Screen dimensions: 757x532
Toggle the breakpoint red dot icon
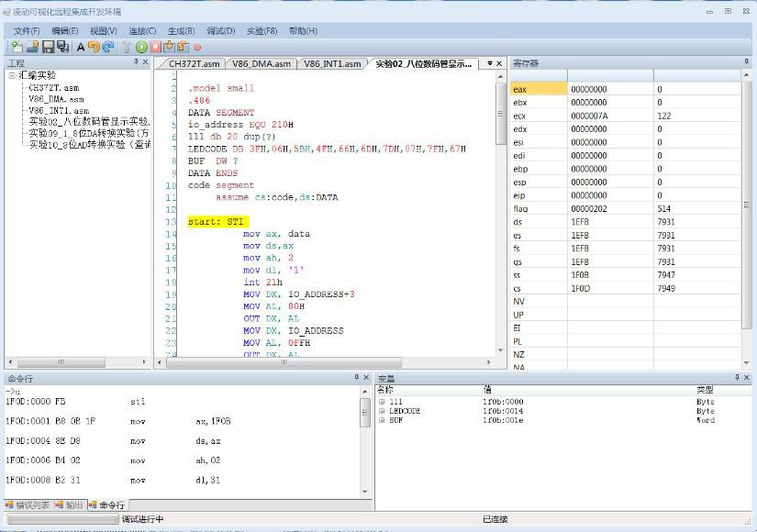pyautogui.click(x=197, y=47)
